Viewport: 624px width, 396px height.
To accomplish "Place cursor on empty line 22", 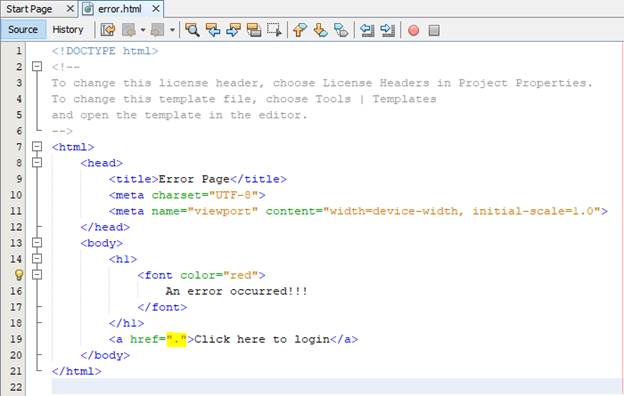I will point(336,387).
